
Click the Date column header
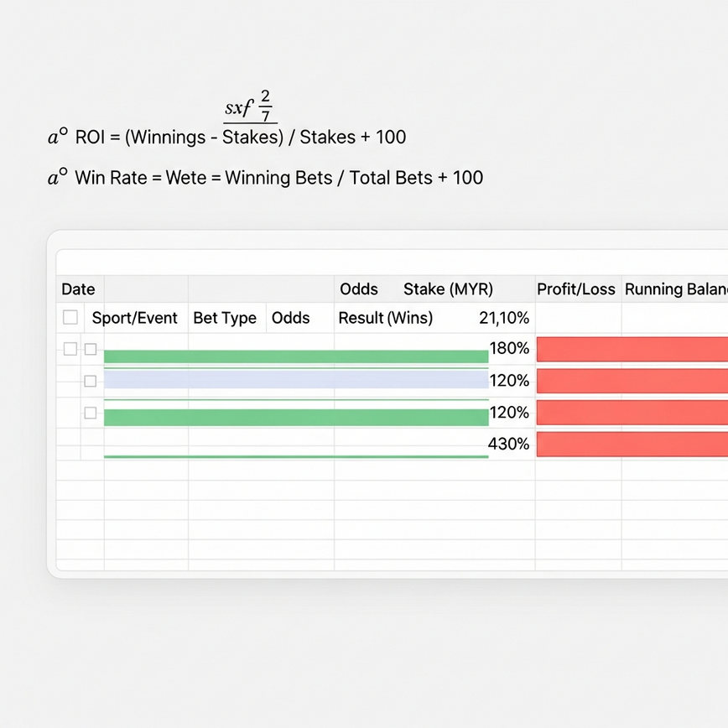[78, 289]
